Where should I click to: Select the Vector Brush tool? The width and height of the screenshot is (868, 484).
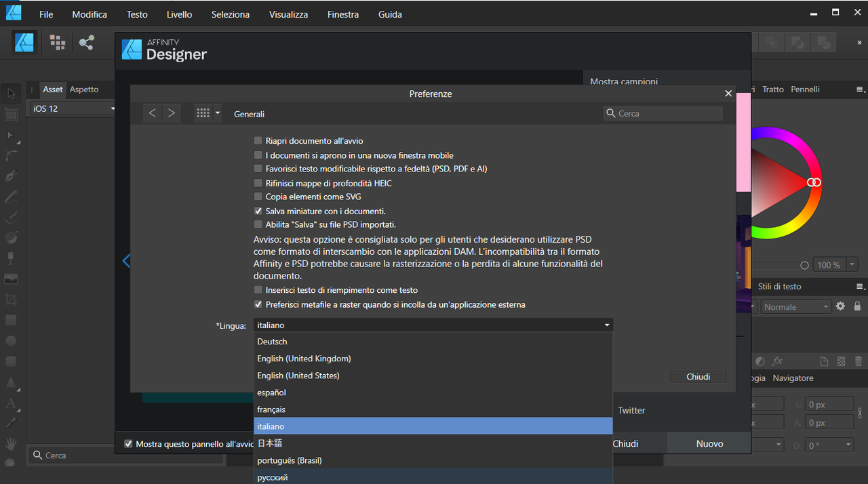11,218
